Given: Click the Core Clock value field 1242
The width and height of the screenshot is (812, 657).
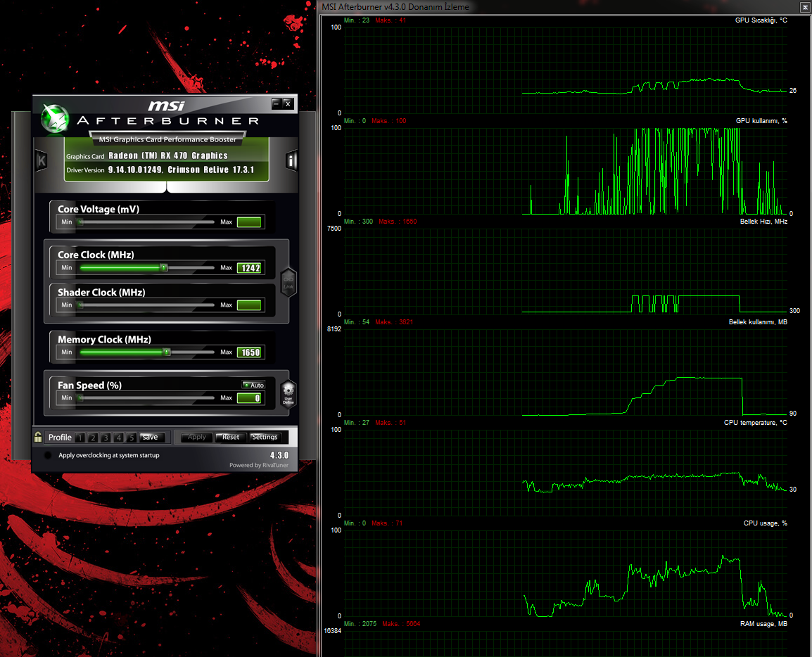Looking at the screenshot, I should (x=249, y=268).
